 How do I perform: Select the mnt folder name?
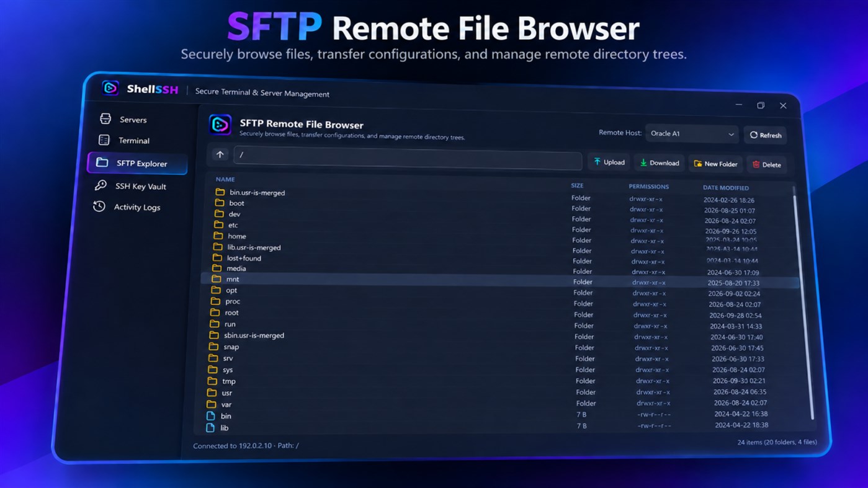[233, 280]
